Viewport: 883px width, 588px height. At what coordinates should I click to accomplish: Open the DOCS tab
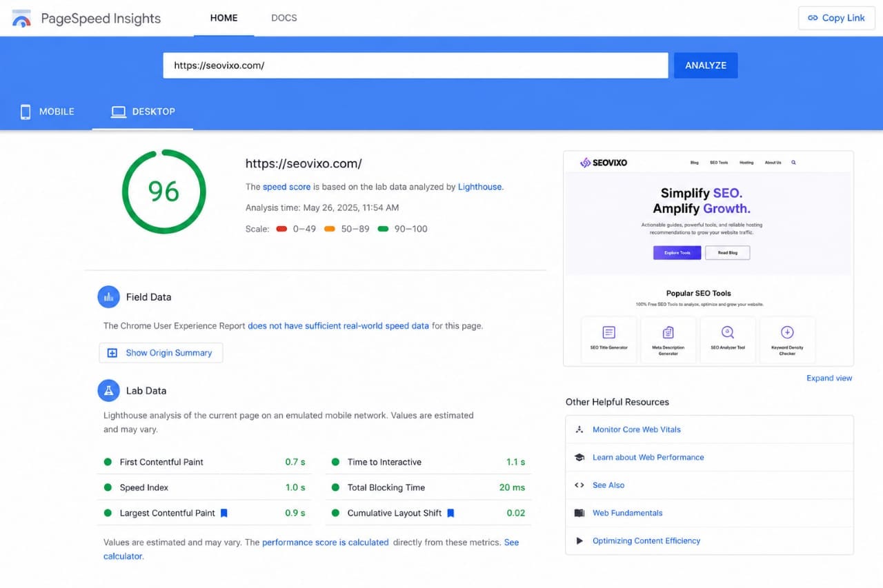click(284, 18)
